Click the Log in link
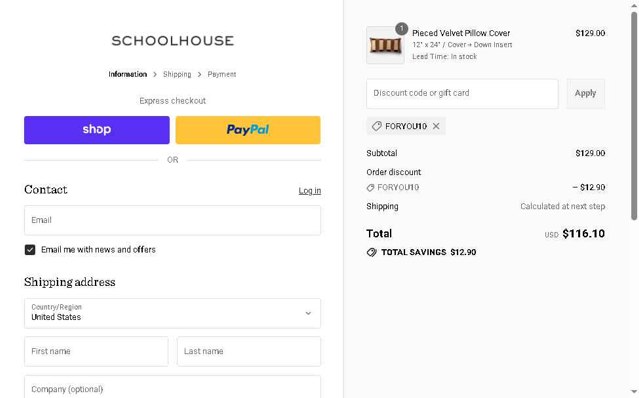The image size is (639, 398). point(310,191)
